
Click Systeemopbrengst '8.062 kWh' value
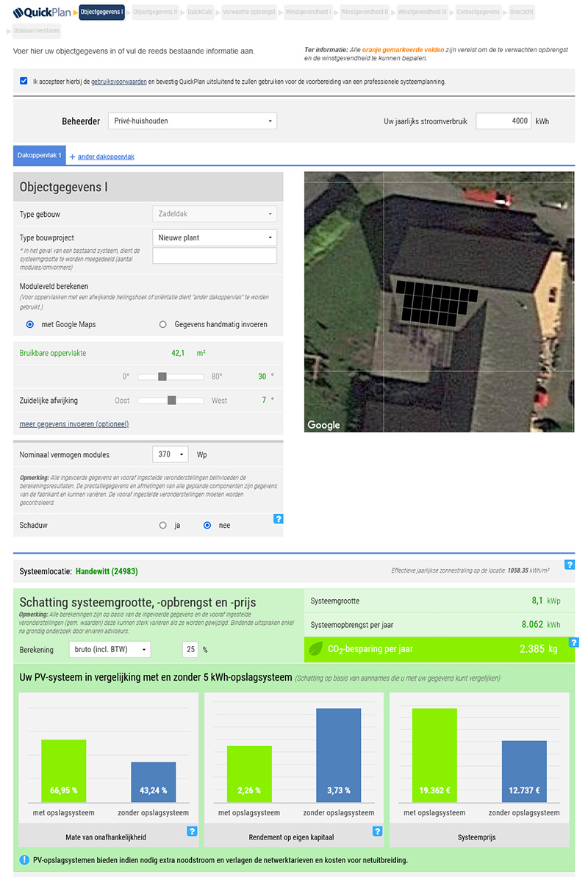tap(541, 624)
